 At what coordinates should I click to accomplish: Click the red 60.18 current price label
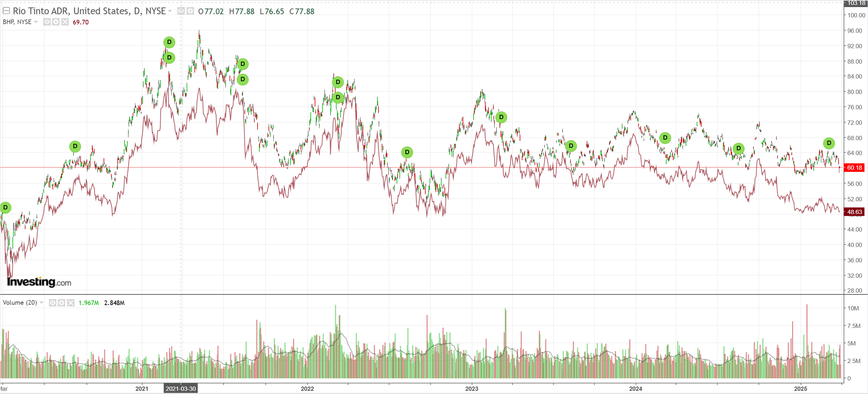(x=855, y=168)
